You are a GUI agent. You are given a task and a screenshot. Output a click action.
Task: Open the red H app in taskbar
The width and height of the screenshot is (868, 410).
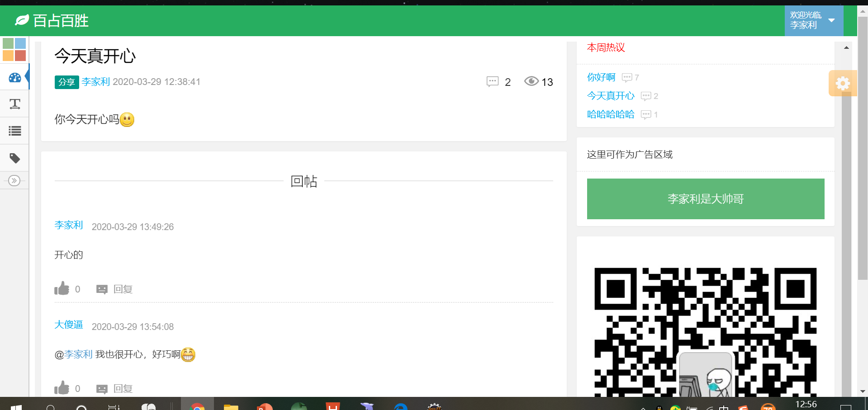(x=333, y=406)
